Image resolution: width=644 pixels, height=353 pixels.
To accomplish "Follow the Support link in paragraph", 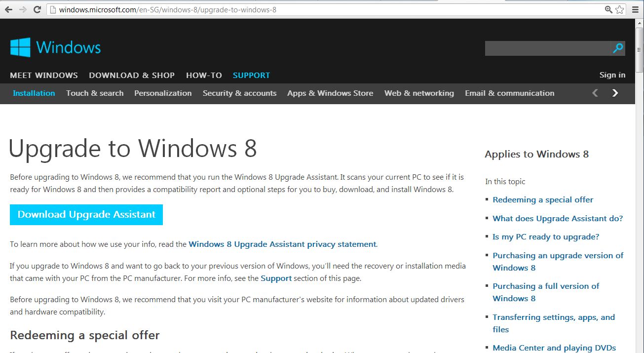I will tap(276, 278).
